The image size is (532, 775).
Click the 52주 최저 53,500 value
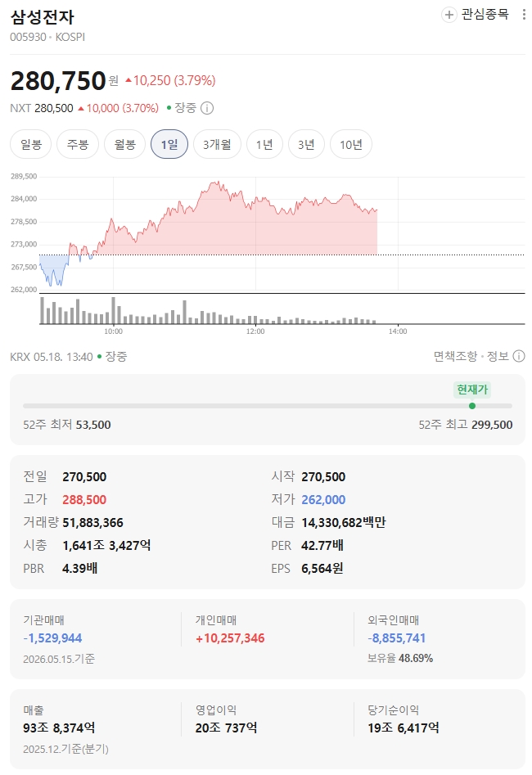(93, 425)
